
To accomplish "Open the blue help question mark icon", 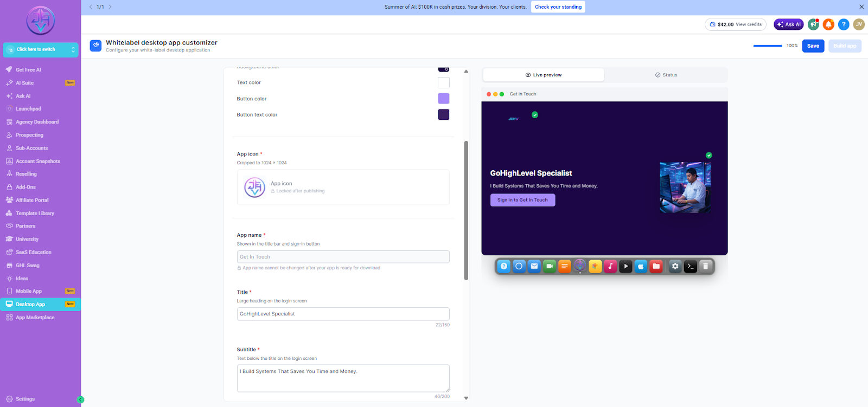I will [x=844, y=24].
